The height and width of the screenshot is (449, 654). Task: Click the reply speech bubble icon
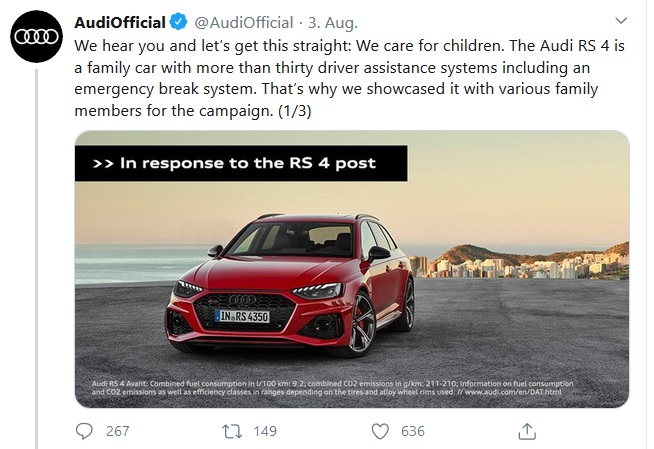(85, 431)
